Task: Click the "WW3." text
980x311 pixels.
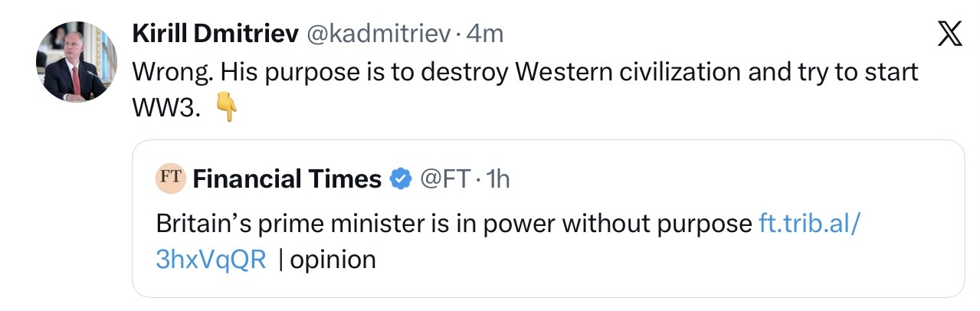Action: [x=166, y=109]
